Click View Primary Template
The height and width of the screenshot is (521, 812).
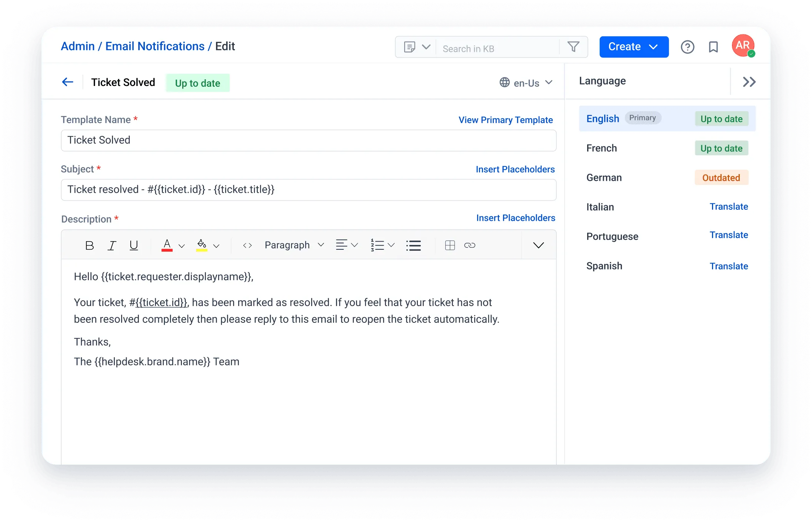[505, 120]
